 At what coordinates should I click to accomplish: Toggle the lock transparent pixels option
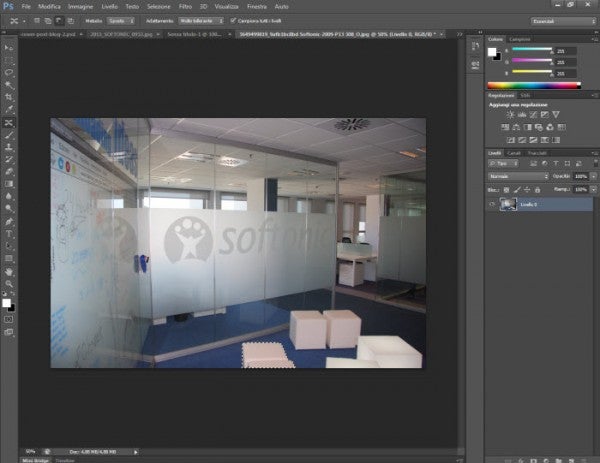click(x=506, y=188)
